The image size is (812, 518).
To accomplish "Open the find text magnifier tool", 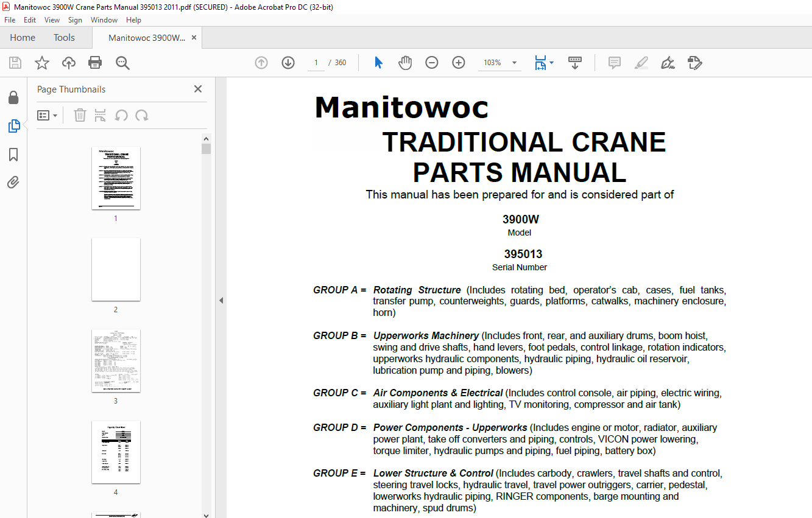I will click(122, 63).
